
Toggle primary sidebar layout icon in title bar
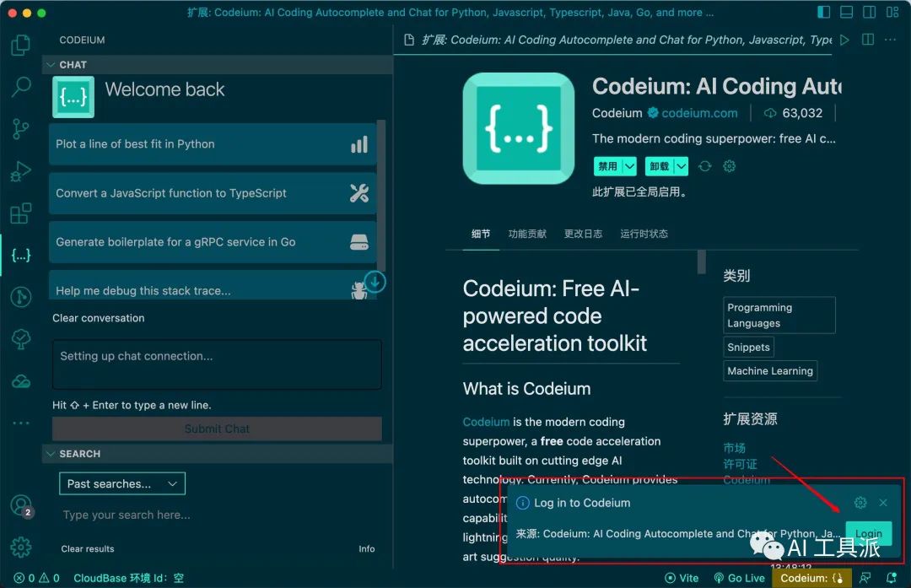click(x=823, y=12)
